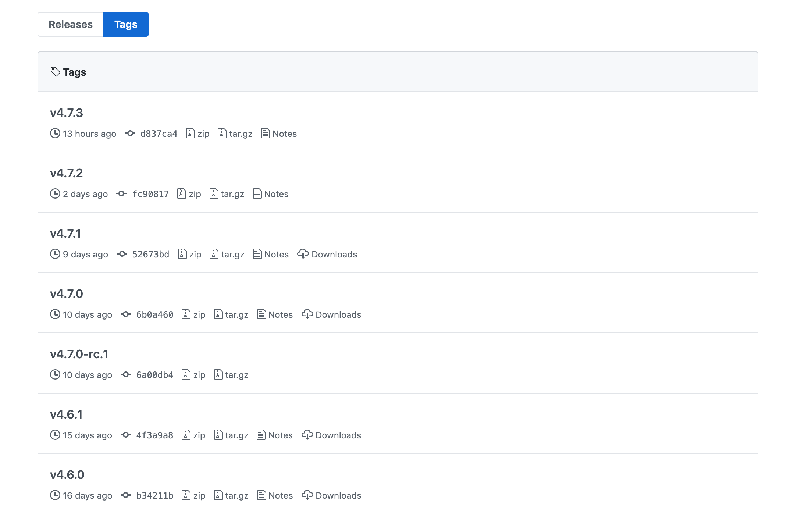Expand v4.6.1 release details

66,414
